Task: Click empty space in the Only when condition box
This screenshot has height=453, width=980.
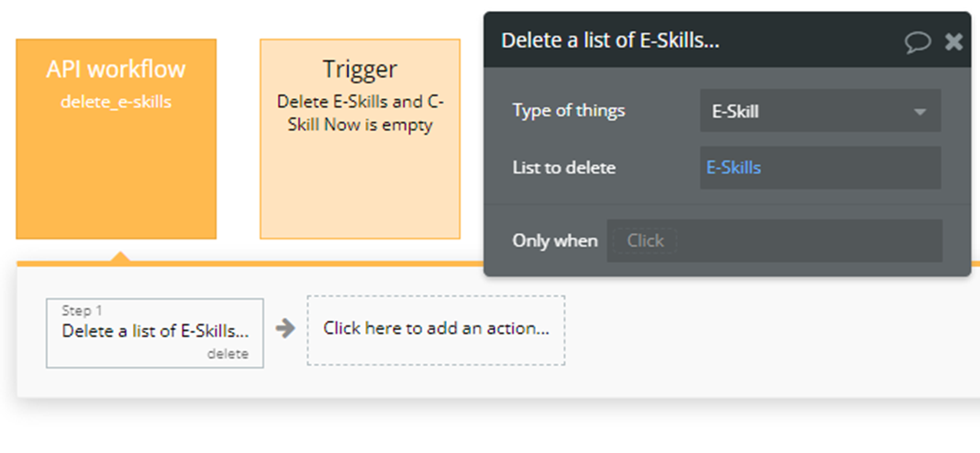Action: 807,241
